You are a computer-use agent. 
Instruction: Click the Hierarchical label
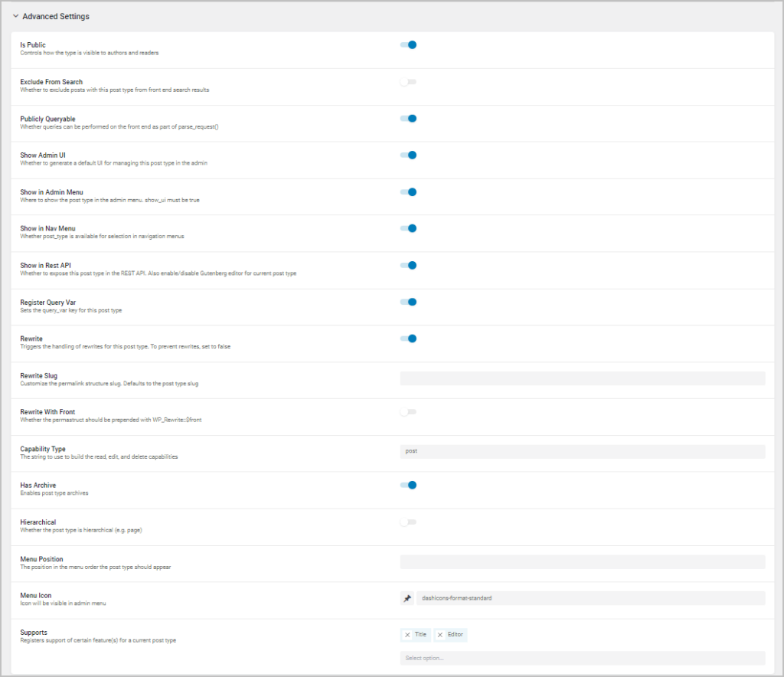(38, 522)
